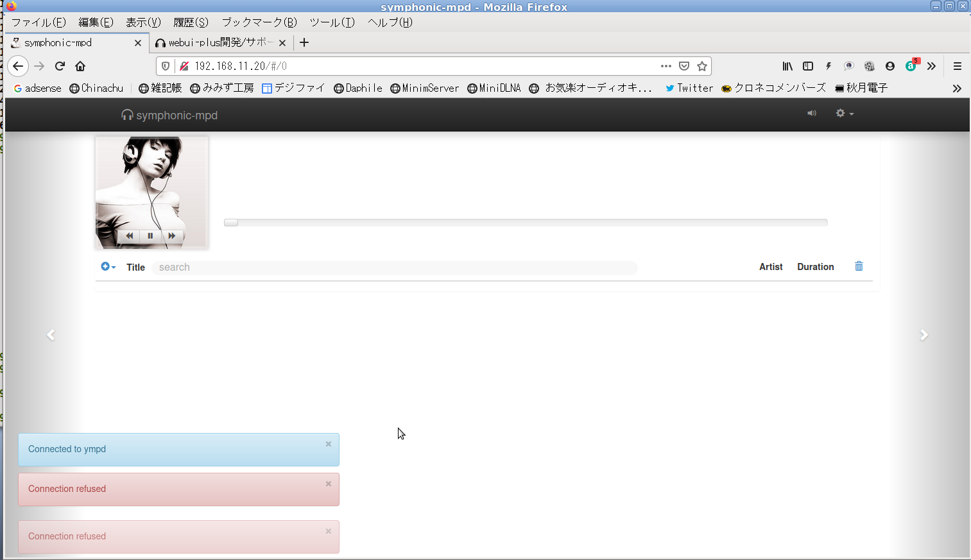Open the Daphile bookmark

357,89
